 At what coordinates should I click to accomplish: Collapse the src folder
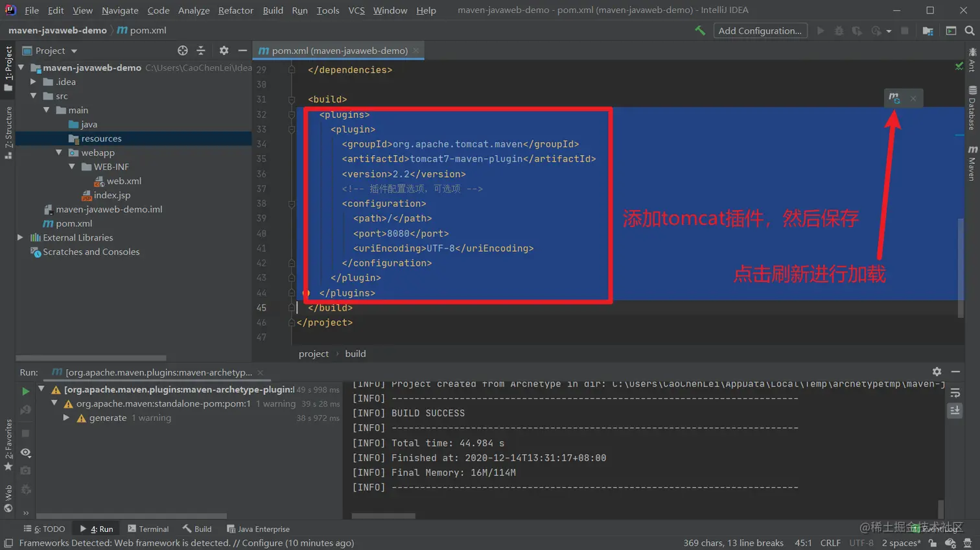coord(34,96)
